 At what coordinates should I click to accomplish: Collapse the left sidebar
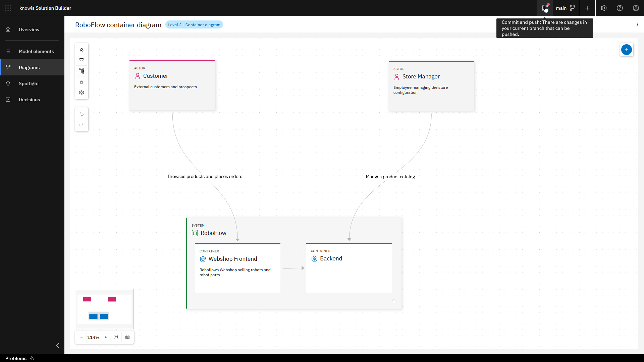click(x=57, y=346)
